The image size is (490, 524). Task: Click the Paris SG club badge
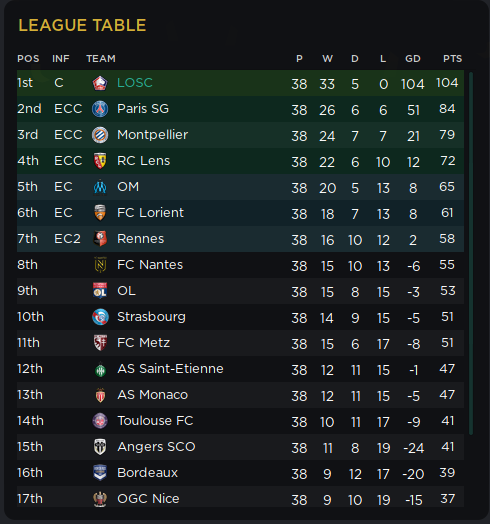click(x=100, y=109)
